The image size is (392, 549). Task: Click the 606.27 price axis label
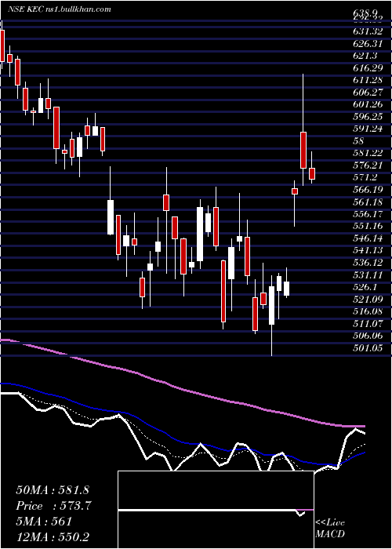(368, 93)
